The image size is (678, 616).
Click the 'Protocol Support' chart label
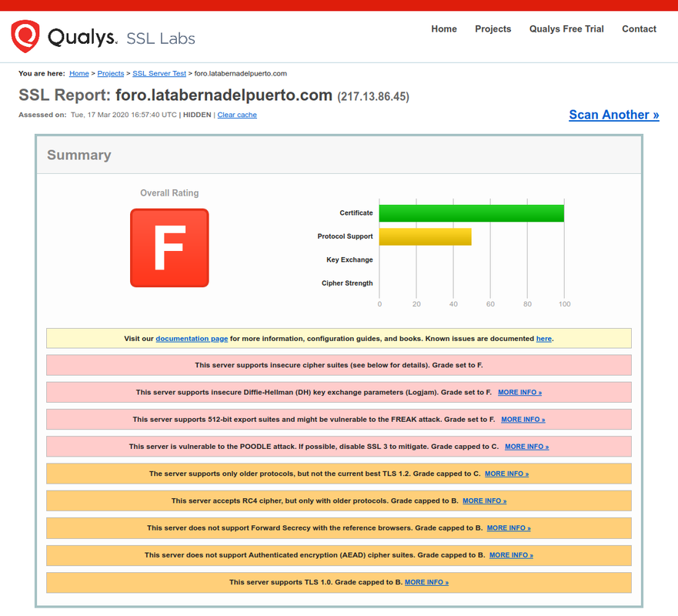(x=345, y=236)
